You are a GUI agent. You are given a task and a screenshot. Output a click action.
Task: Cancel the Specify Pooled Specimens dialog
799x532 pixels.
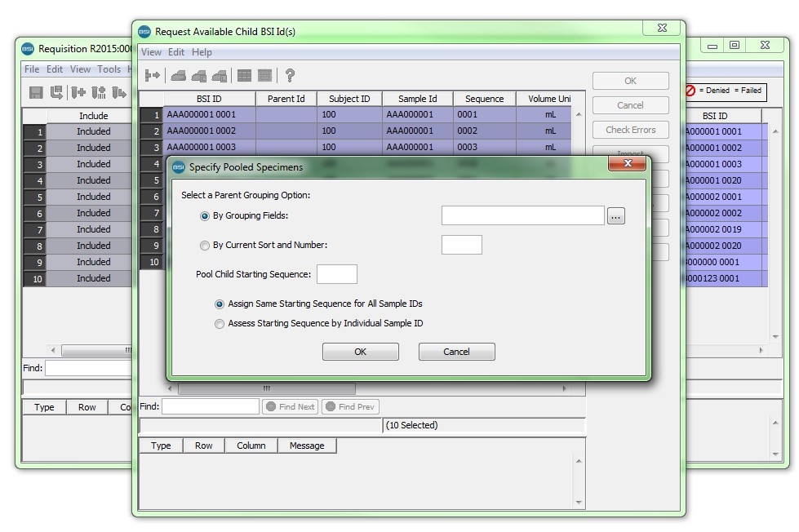[x=455, y=351]
